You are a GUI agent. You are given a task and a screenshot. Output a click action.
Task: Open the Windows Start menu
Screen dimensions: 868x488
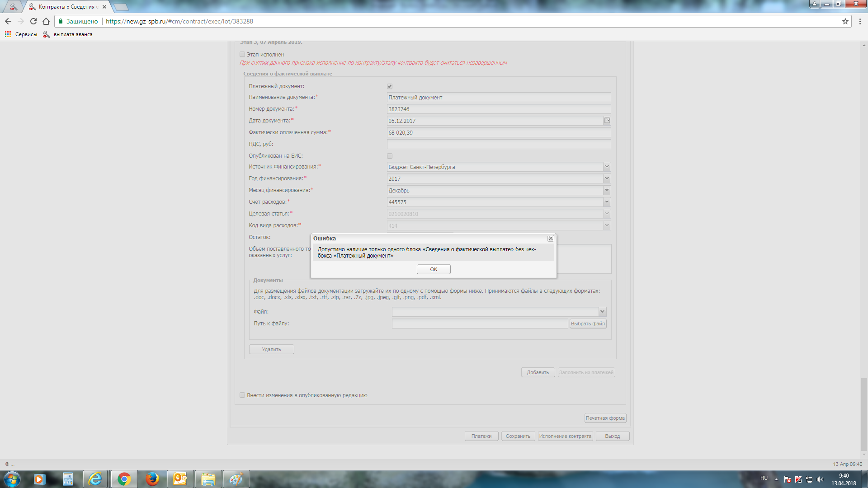(x=12, y=479)
